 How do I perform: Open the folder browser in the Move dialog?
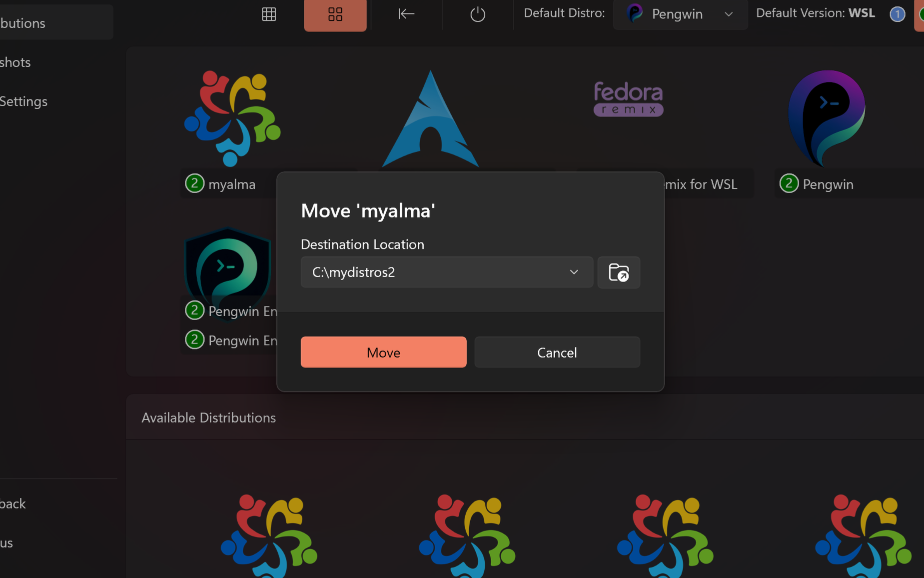point(618,272)
